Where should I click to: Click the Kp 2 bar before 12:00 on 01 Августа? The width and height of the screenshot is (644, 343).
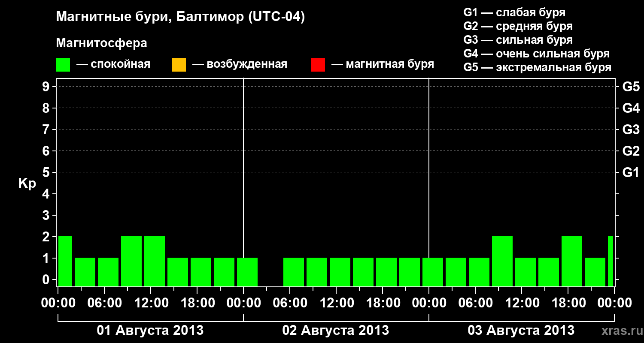click(131, 261)
